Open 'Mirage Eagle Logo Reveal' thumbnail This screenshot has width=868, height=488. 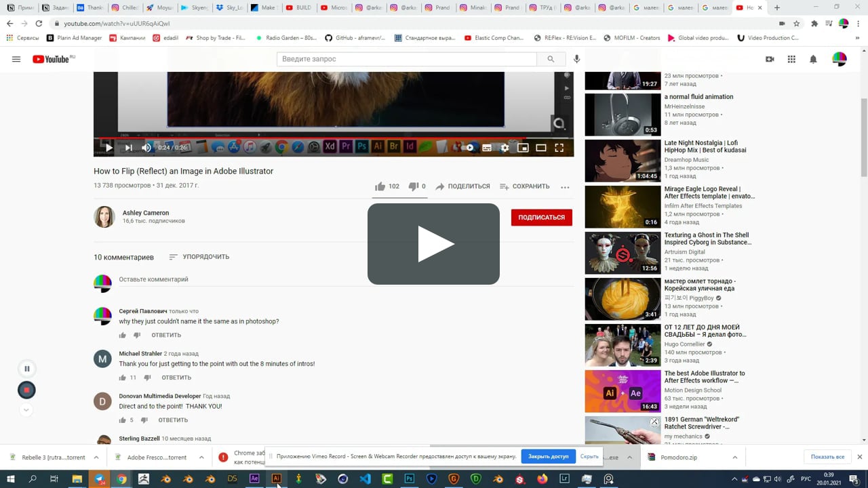click(x=623, y=207)
